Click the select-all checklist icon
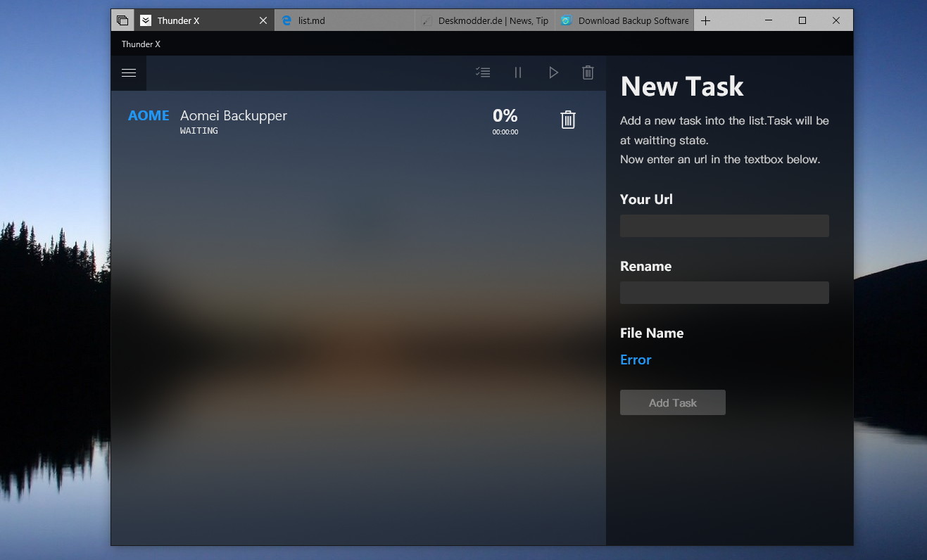927x560 pixels. click(x=483, y=72)
